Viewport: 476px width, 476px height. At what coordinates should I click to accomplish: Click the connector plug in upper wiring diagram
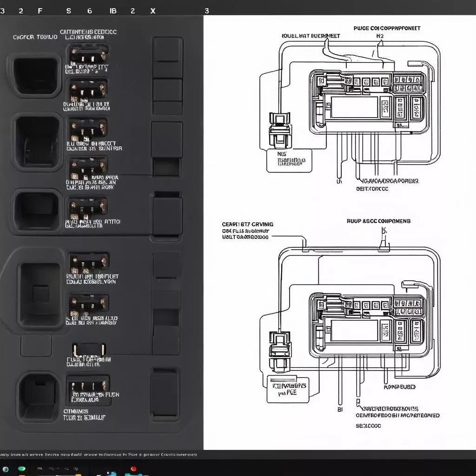pyautogui.click(x=280, y=130)
